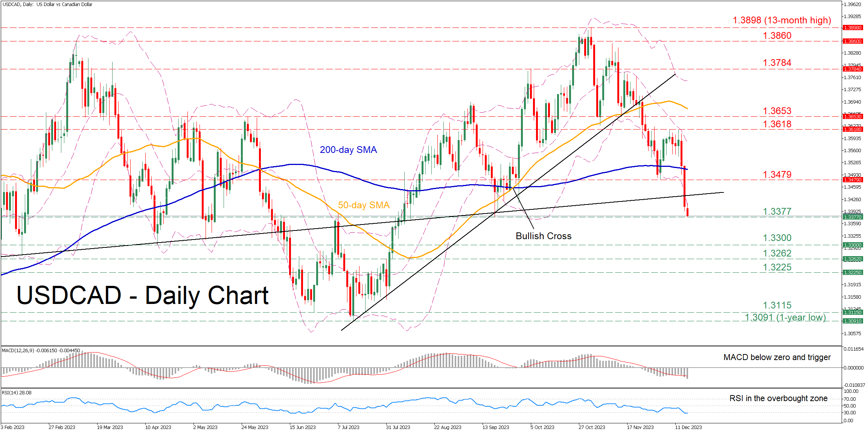Click the red 1.36180 price axis tag
868x432 pixels.
click(x=852, y=130)
